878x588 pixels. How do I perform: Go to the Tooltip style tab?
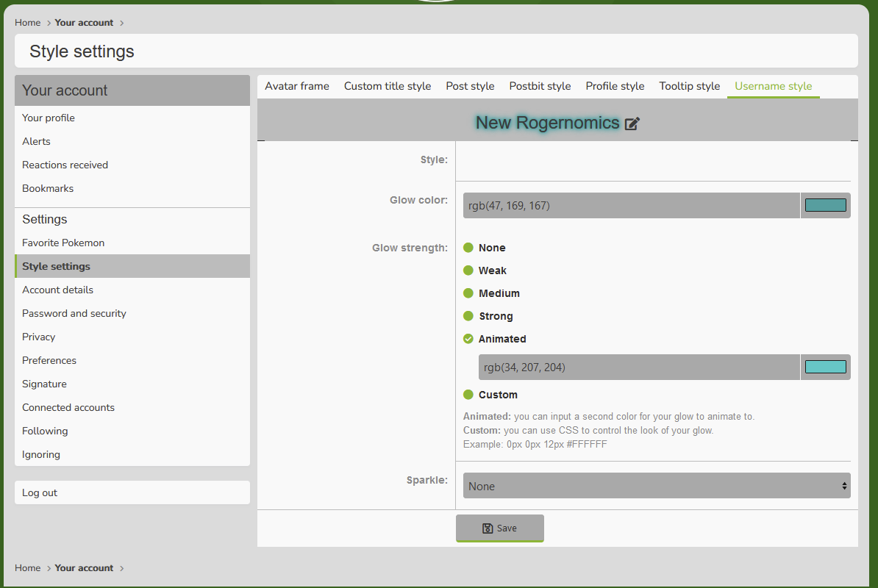(689, 86)
